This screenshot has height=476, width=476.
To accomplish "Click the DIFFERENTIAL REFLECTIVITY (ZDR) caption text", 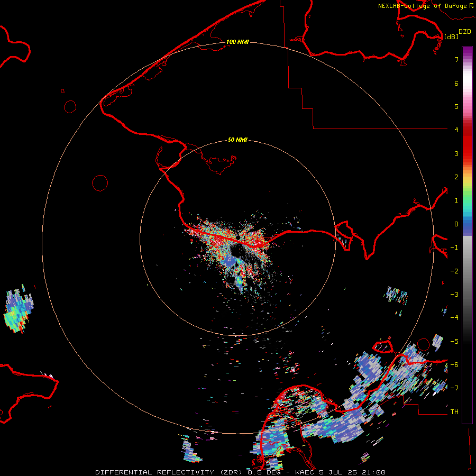I will click(x=170, y=472).
